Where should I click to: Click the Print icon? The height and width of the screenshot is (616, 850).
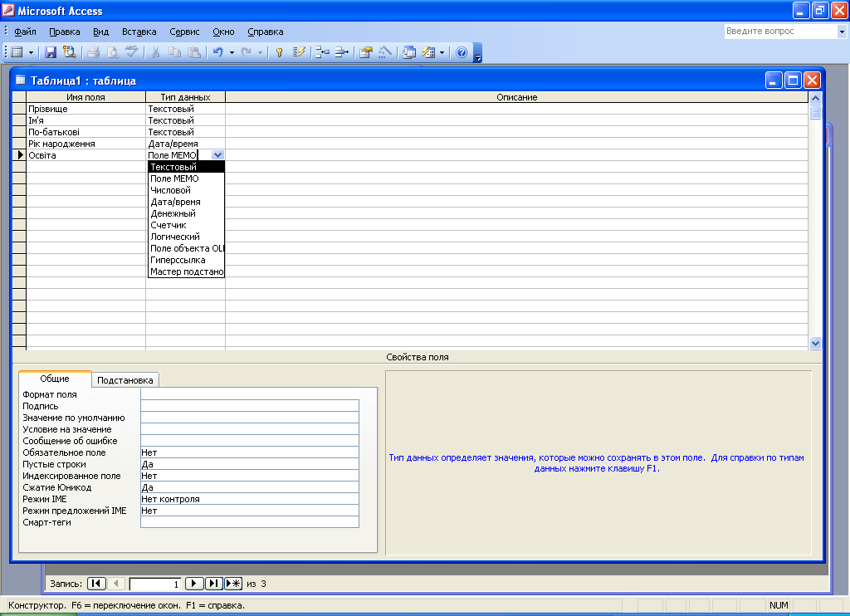(93, 52)
